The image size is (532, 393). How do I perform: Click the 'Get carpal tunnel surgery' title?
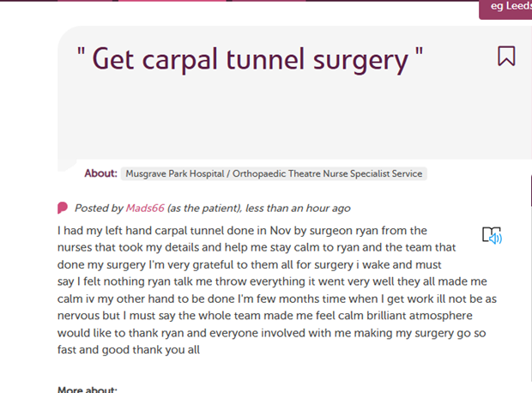point(249,59)
